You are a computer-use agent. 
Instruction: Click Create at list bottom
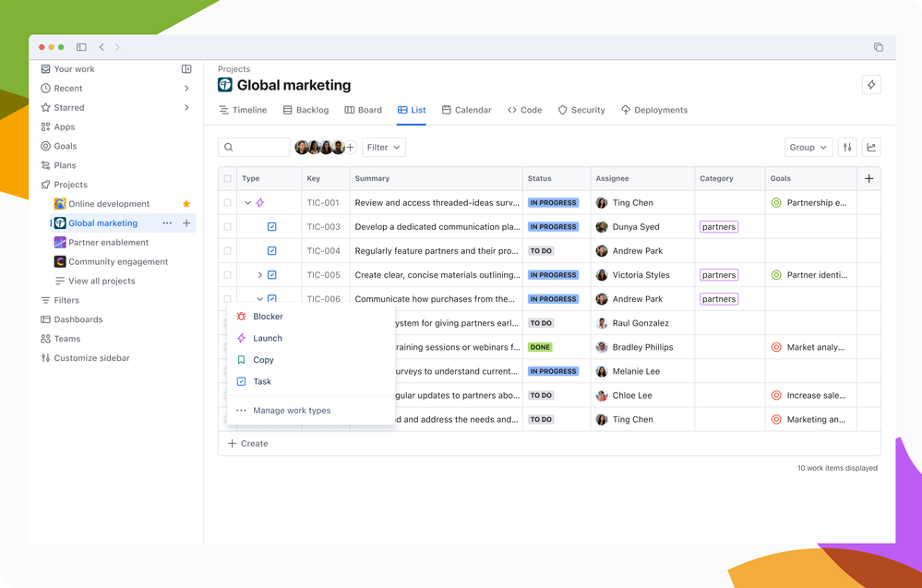[247, 443]
